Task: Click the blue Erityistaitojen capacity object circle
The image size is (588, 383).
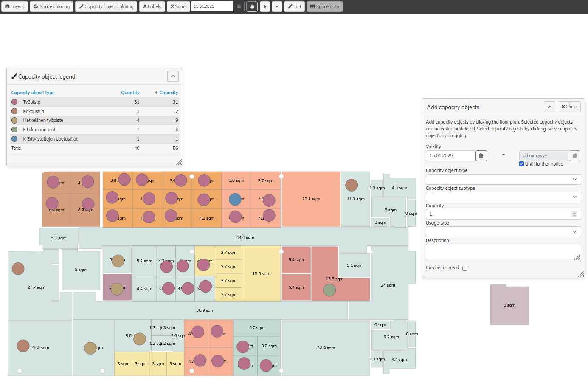Action: point(235,199)
